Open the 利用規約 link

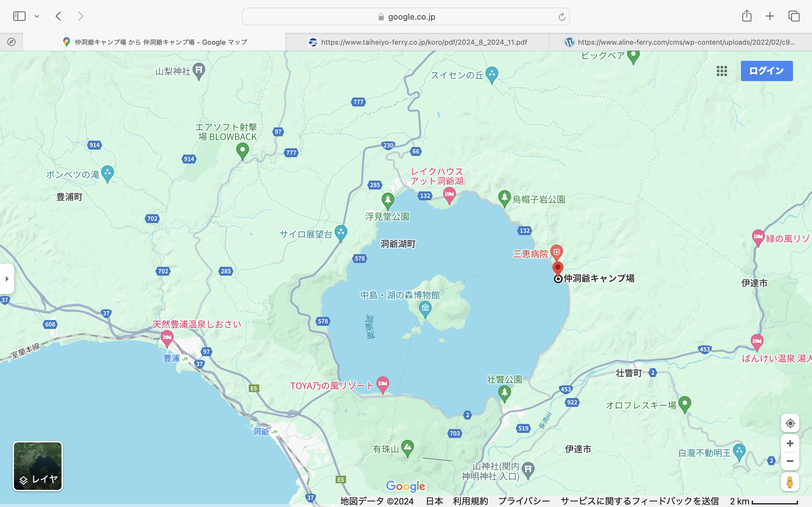470,501
